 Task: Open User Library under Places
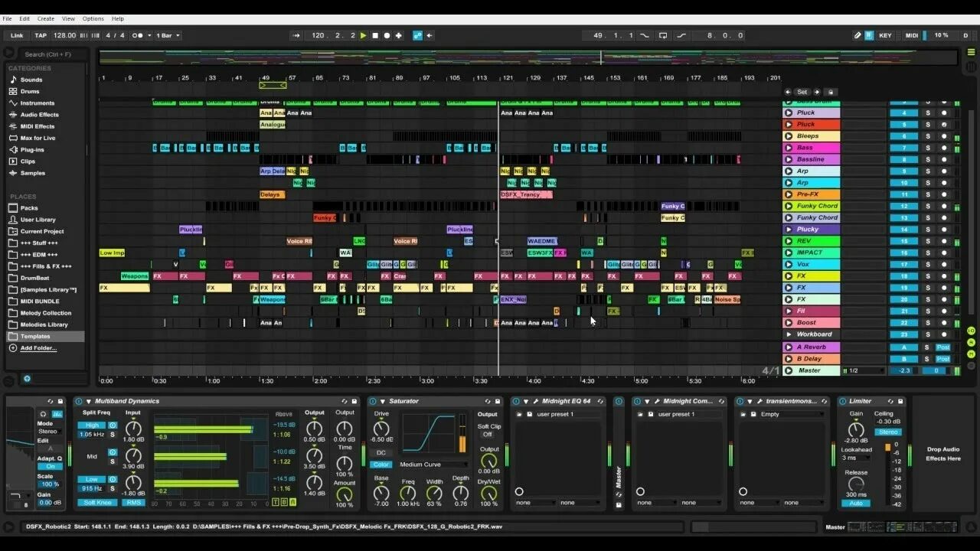click(x=38, y=220)
